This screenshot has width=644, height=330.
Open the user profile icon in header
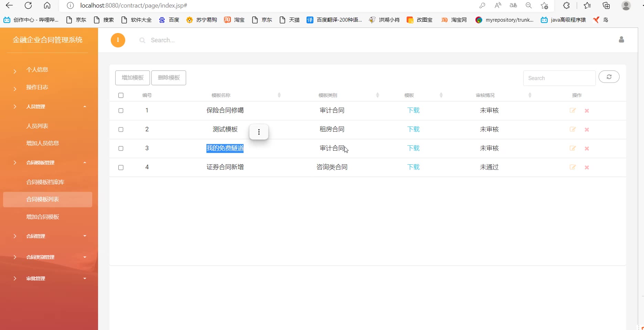(621, 40)
